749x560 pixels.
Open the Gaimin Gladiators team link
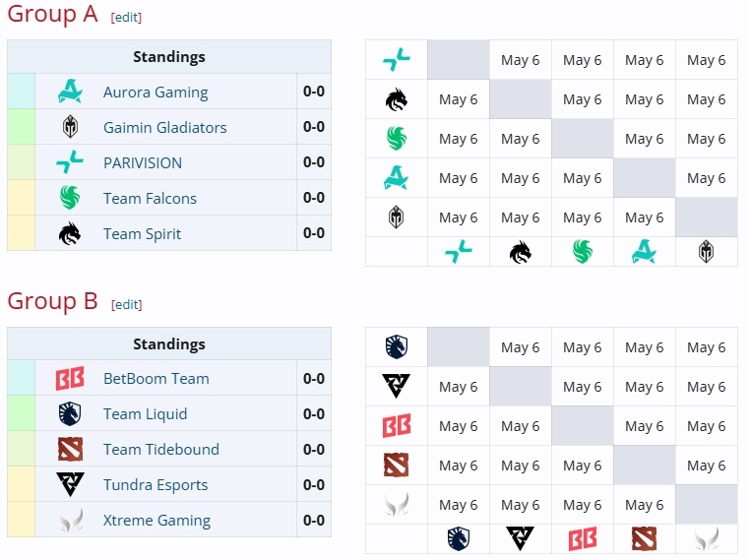click(x=164, y=127)
